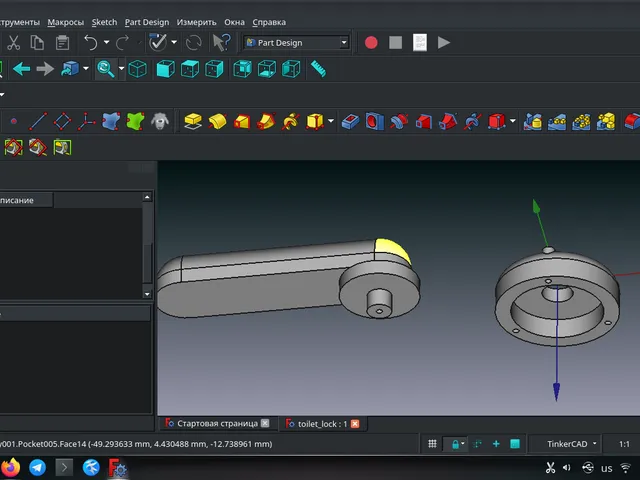Expand the undo history dropdown arrow

tap(107, 42)
